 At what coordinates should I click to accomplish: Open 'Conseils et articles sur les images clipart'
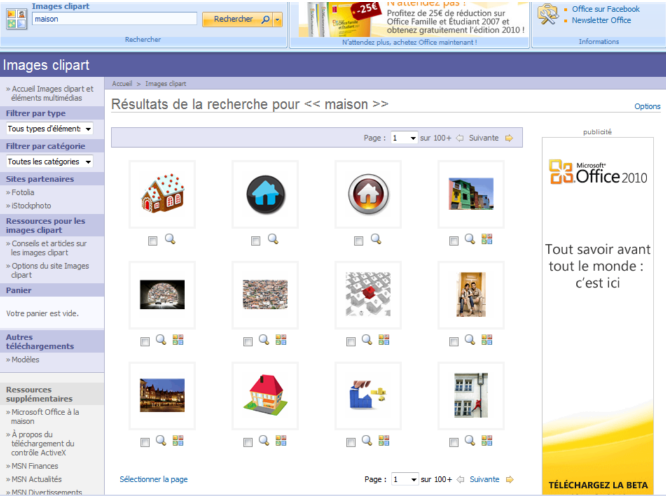[x=48, y=248]
